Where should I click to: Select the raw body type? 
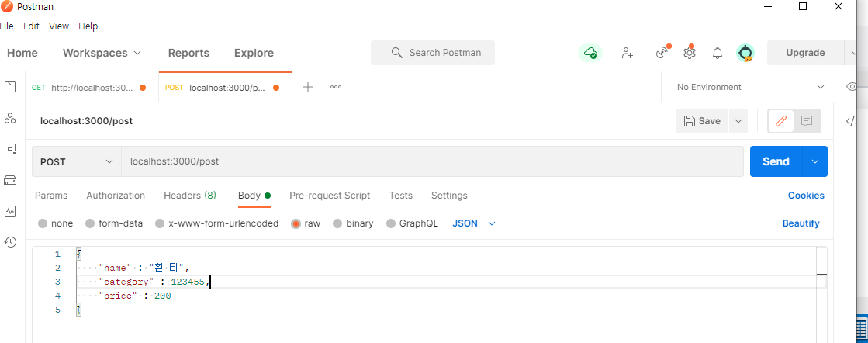tap(296, 223)
